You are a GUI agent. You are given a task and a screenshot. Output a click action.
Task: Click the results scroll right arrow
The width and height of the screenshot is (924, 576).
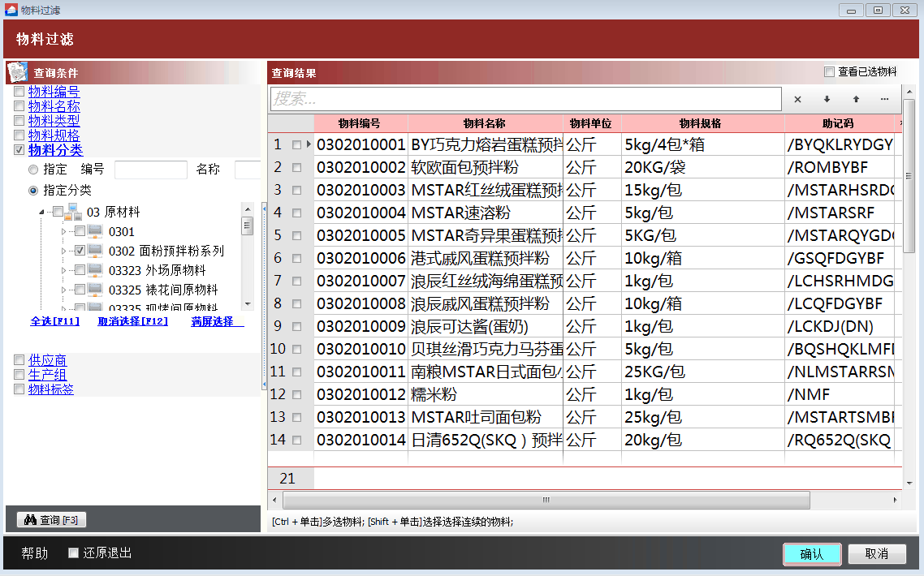pyautogui.click(x=895, y=500)
